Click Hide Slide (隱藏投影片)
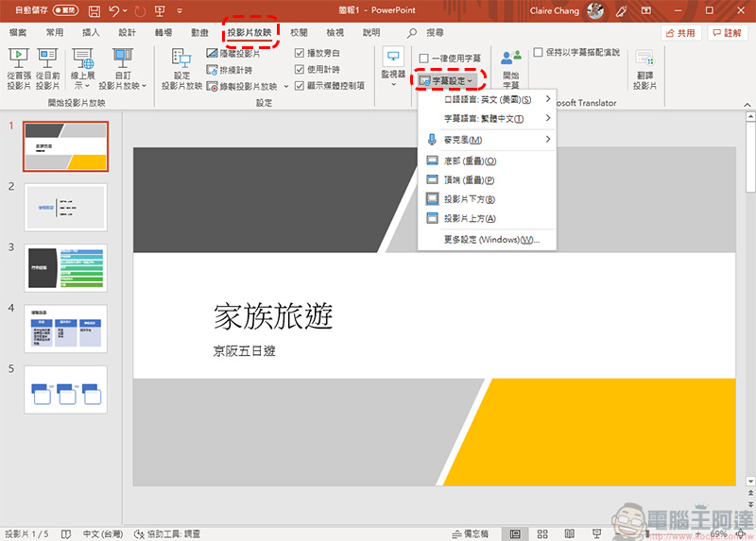756x541 pixels. coord(232,53)
